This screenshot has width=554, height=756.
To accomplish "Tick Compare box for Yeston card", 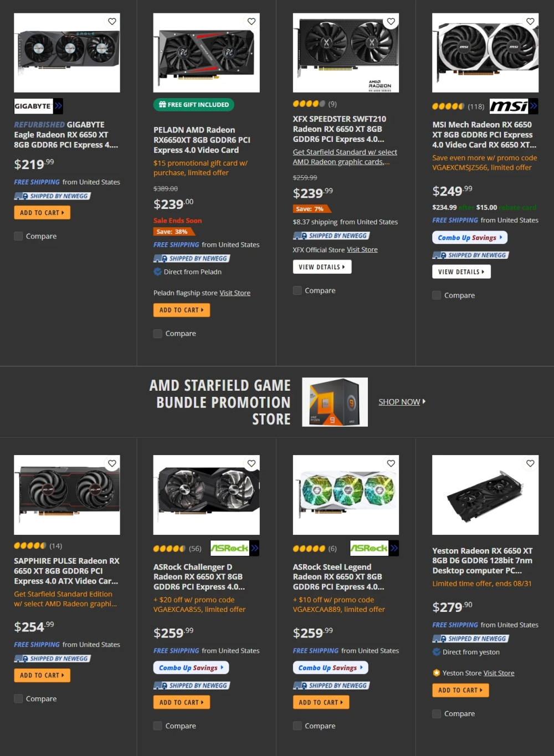I will pos(437,714).
